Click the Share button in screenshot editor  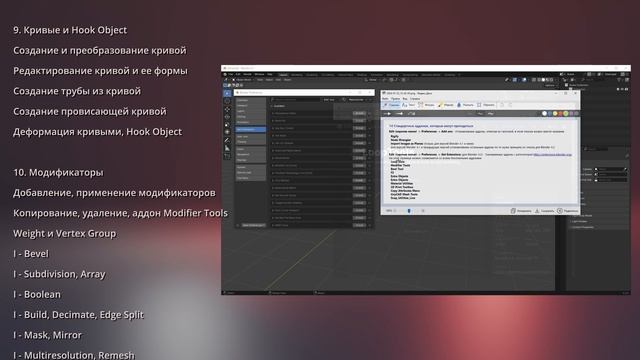(x=568, y=211)
